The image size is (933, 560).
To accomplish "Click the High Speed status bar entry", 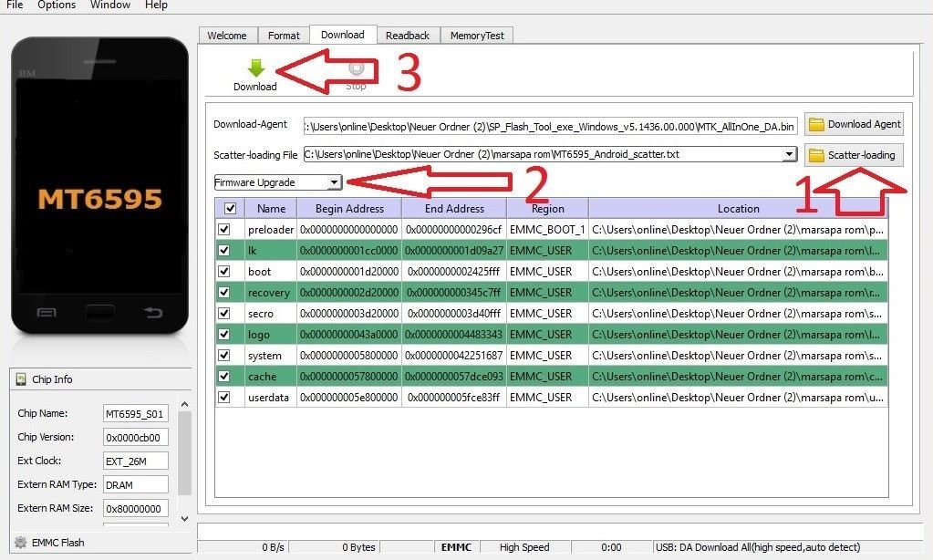I will pyautogui.click(x=524, y=547).
